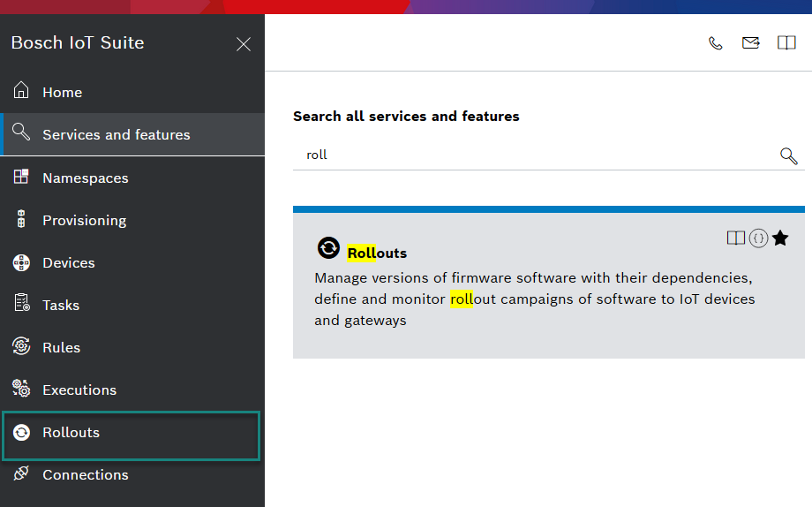The image size is (812, 507).
Task: Open the documentation book icon in header
Action: tap(786, 42)
